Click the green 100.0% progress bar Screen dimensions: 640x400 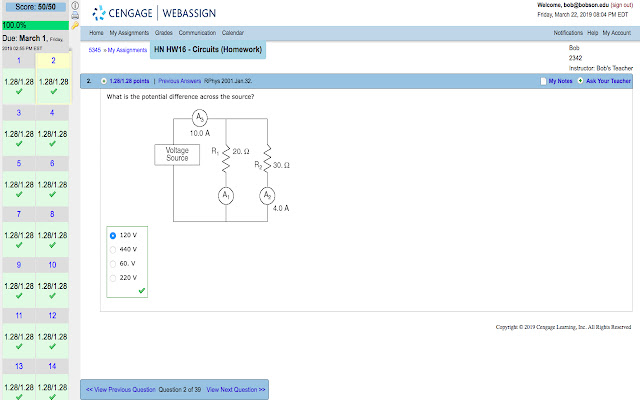coord(36,25)
